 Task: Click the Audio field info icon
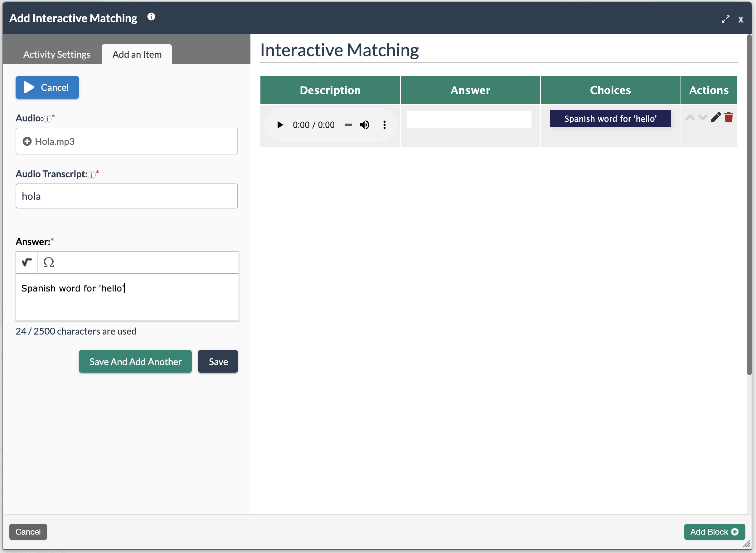47,119
